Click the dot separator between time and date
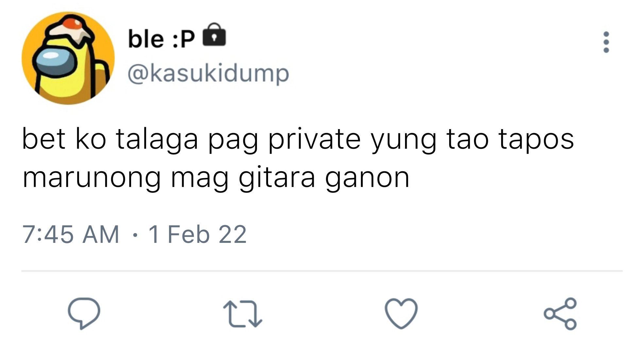 pos(134,235)
